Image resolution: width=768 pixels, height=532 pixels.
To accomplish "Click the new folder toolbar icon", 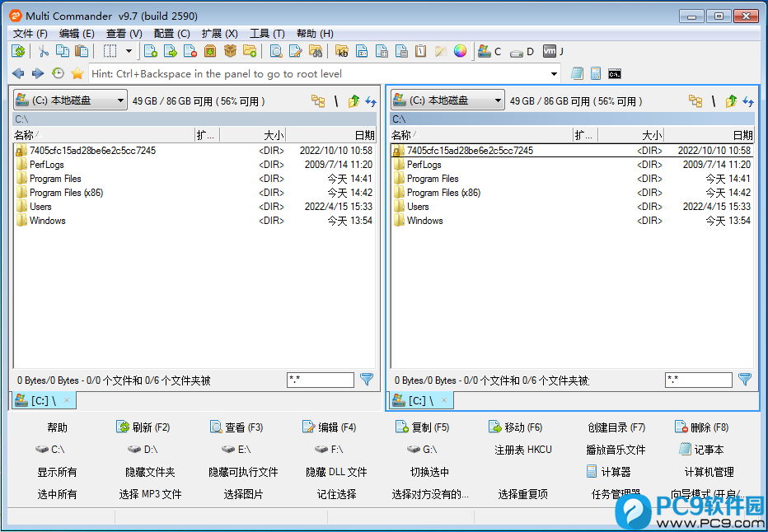I will pyautogui.click(x=250, y=51).
